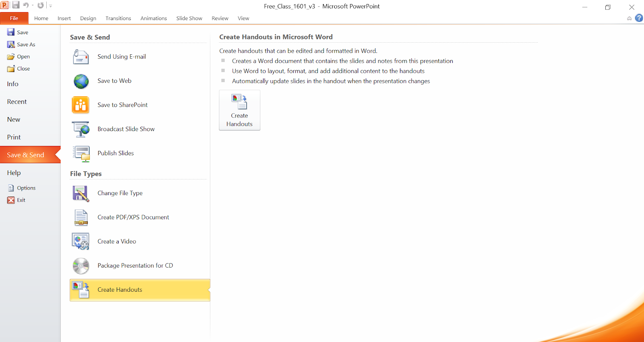
Task: Click the large Create Handouts button
Action: (239, 110)
